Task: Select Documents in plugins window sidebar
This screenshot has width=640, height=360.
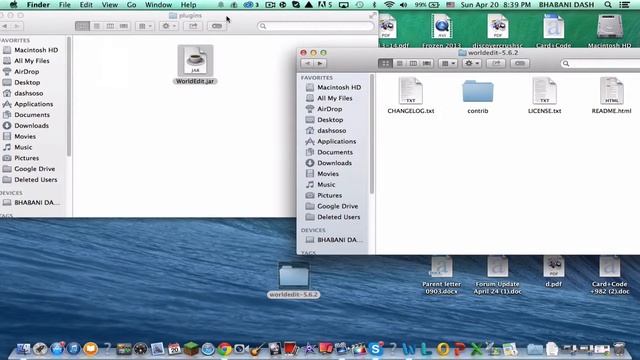Action: point(31,115)
